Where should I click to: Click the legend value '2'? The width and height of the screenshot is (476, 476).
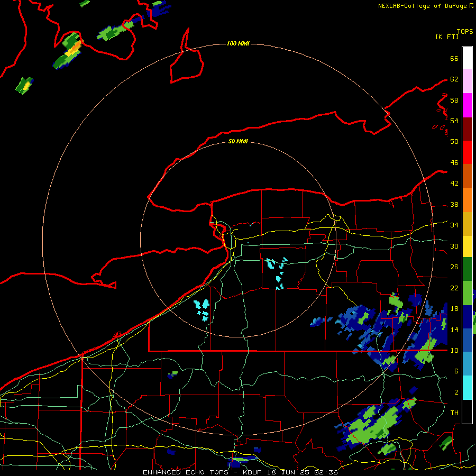(456, 392)
